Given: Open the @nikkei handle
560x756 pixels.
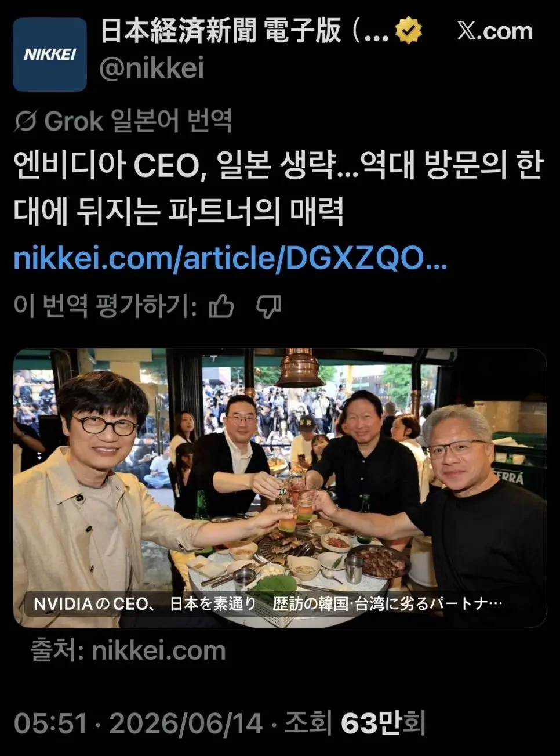Looking at the screenshot, I should click(152, 68).
